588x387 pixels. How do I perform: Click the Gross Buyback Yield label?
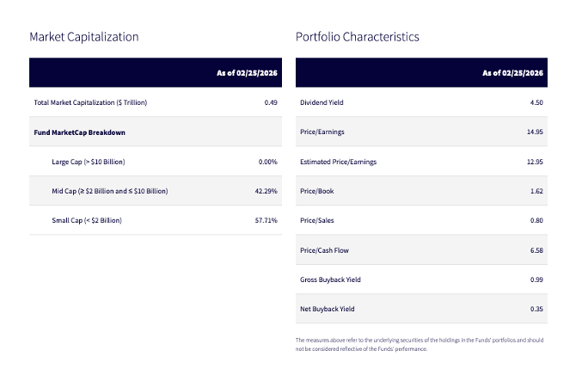coord(328,279)
